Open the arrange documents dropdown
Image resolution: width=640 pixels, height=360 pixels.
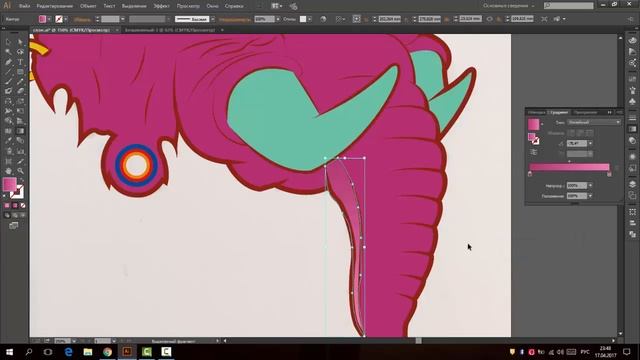coord(277,6)
